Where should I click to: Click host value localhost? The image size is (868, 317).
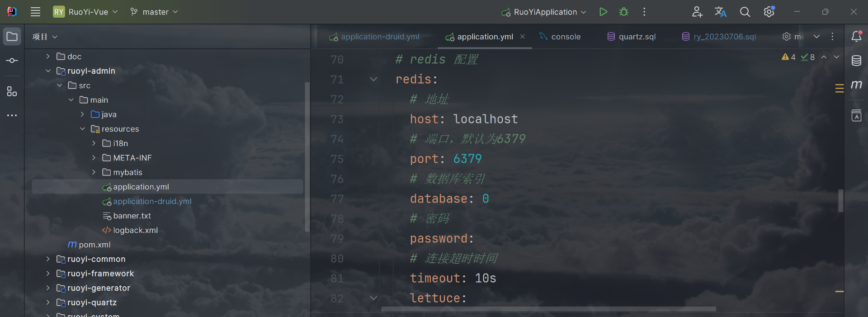coord(486,119)
